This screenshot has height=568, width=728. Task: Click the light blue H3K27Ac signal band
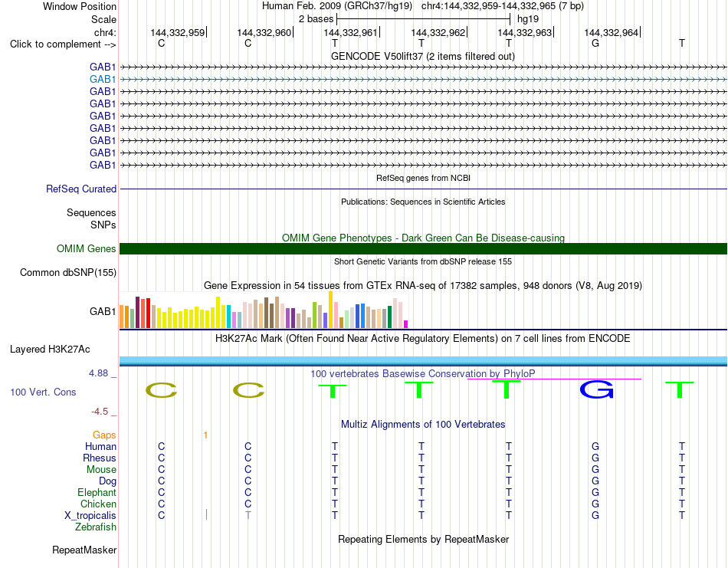(x=423, y=360)
